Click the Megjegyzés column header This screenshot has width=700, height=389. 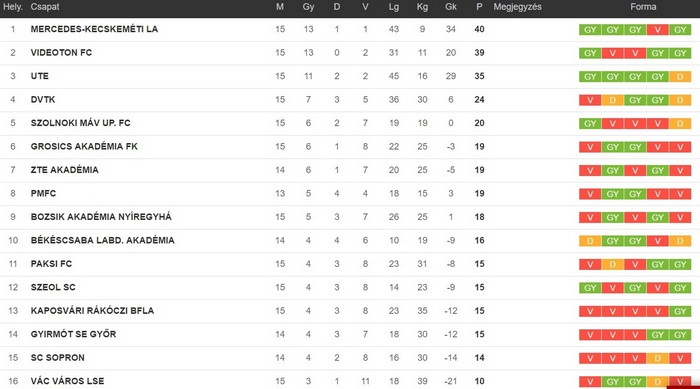click(x=517, y=7)
